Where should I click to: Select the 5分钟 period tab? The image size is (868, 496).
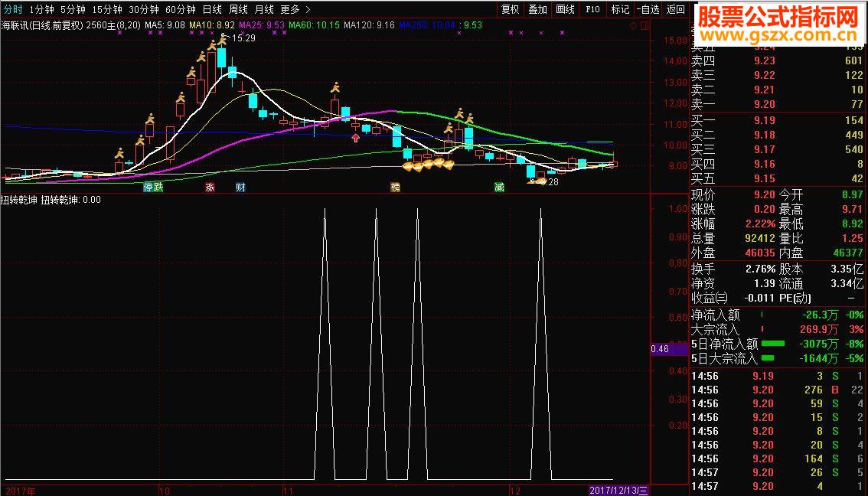coord(73,9)
